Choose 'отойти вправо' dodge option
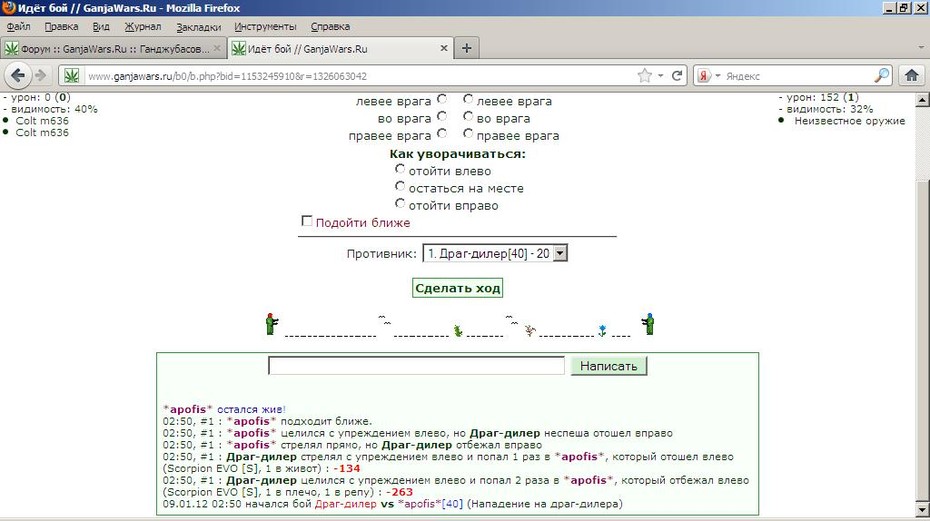Screen dimensions: 930x521 click(x=400, y=204)
